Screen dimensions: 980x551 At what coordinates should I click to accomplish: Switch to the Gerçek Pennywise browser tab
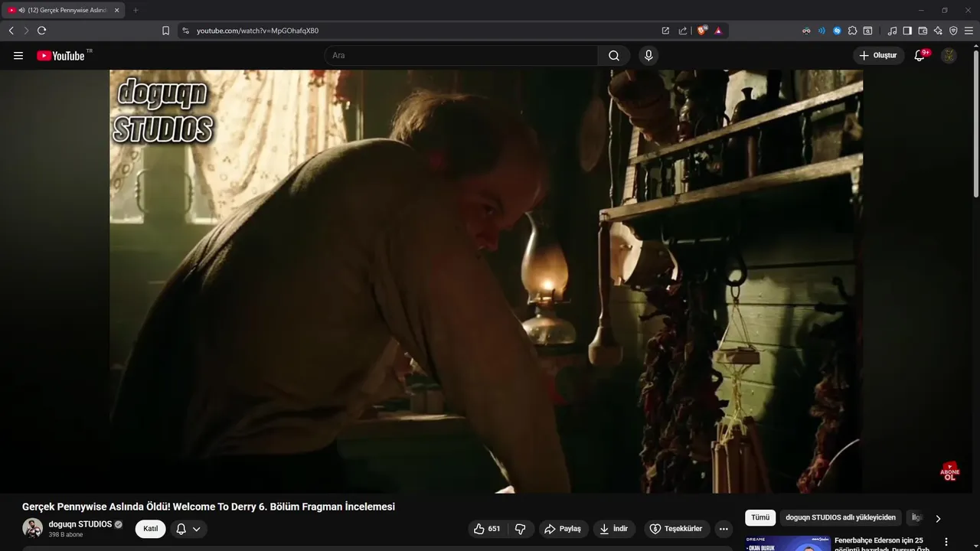[x=64, y=10]
